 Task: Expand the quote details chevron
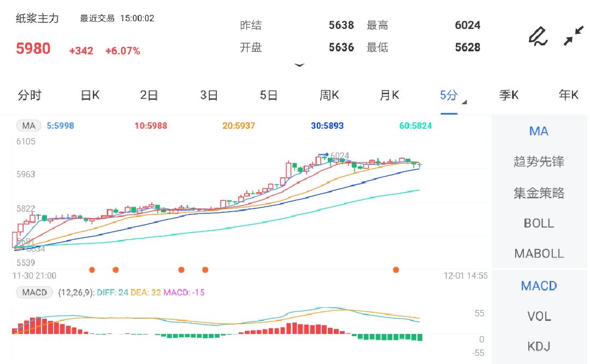coord(299,65)
